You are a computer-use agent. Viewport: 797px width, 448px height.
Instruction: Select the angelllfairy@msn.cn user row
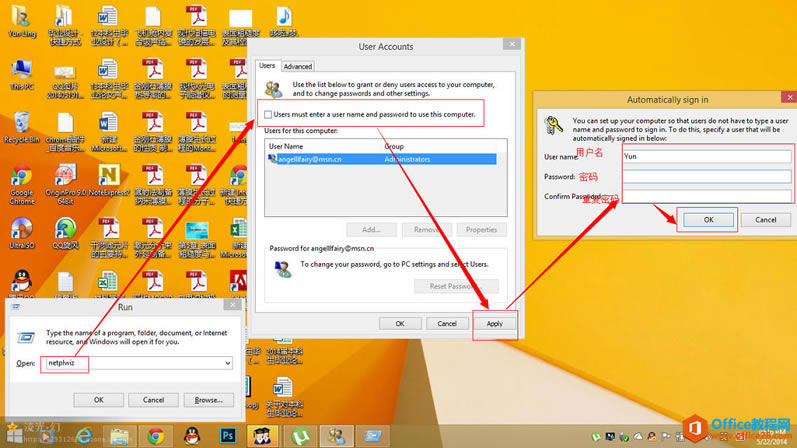pos(382,159)
